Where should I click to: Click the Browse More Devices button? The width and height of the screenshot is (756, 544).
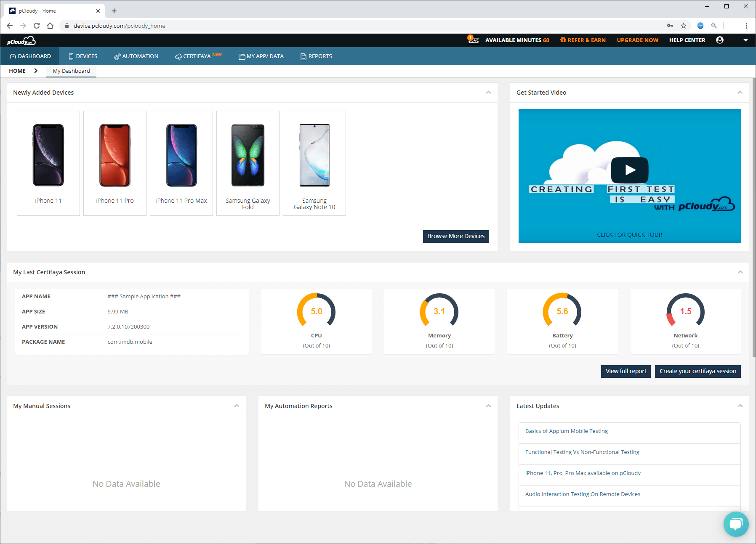point(456,236)
